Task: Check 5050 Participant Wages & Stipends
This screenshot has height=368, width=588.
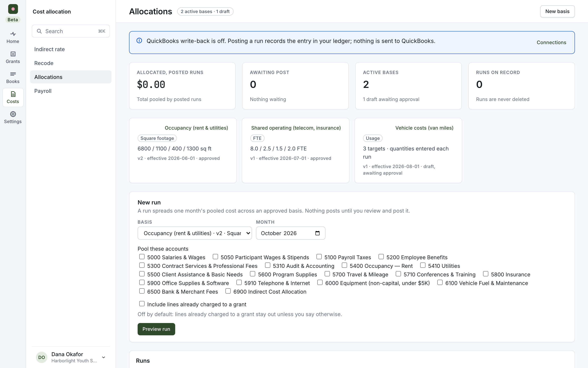Action: (x=215, y=257)
